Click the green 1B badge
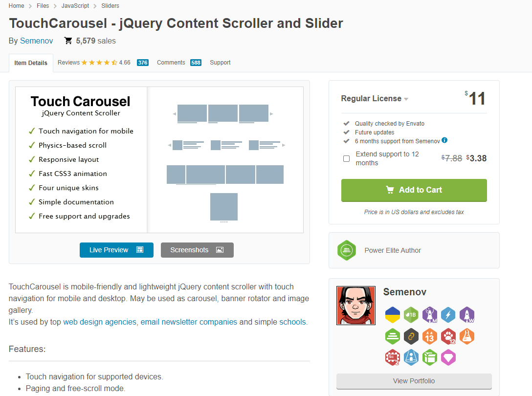The width and height of the screenshot is (532, 396). tap(411, 315)
